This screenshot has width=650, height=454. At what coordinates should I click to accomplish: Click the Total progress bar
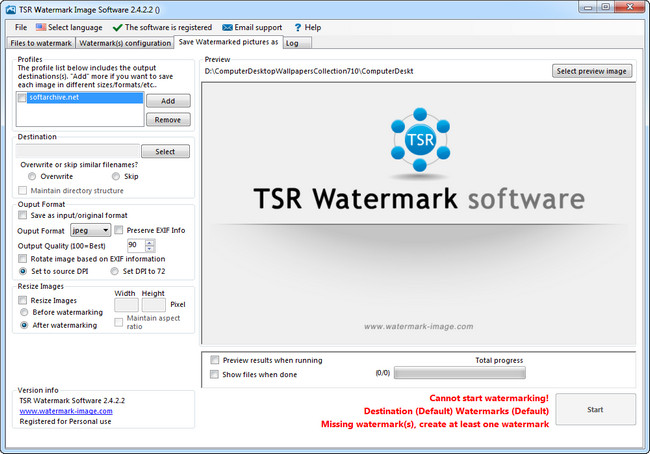point(460,373)
